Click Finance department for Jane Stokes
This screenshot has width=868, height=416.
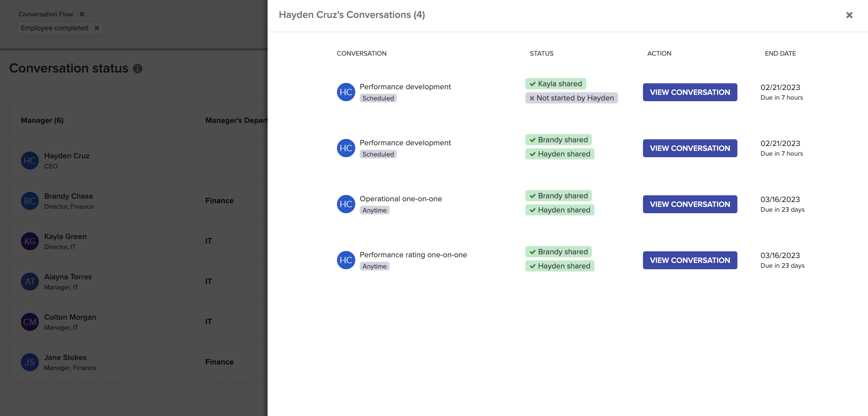point(219,362)
